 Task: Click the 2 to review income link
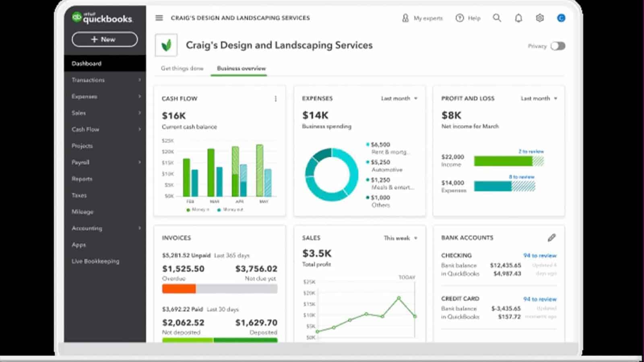tap(531, 152)
